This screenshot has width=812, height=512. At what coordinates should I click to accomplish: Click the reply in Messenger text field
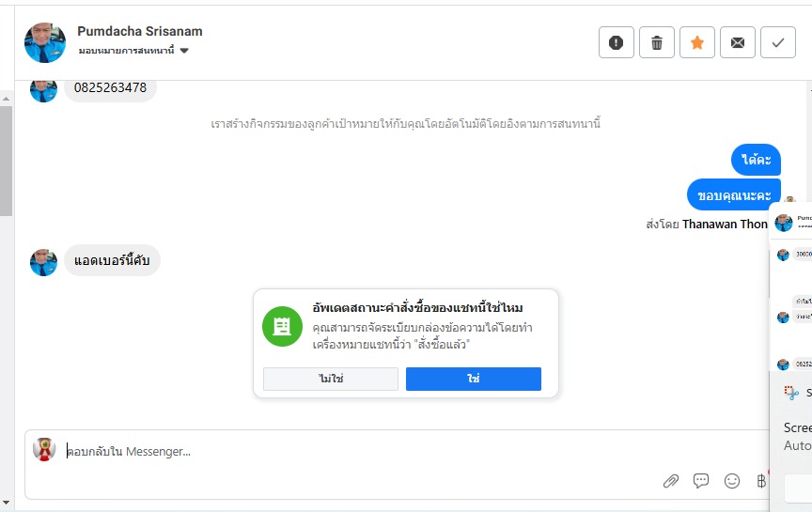click(x=376, y=452)
